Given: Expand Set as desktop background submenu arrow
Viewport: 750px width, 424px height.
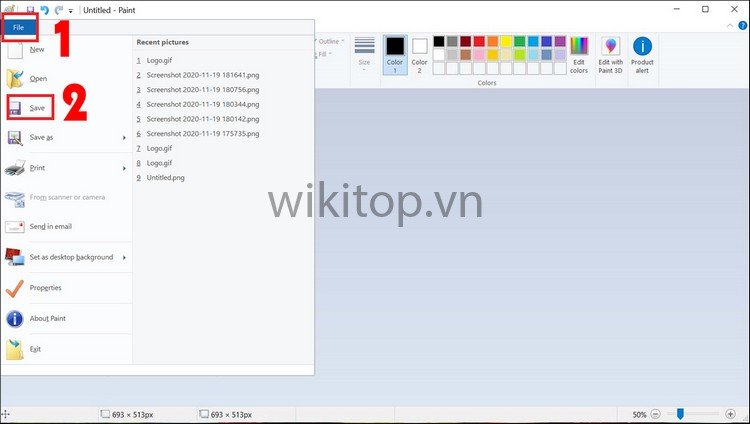Looking at the screenshot, I should point(124,258).
